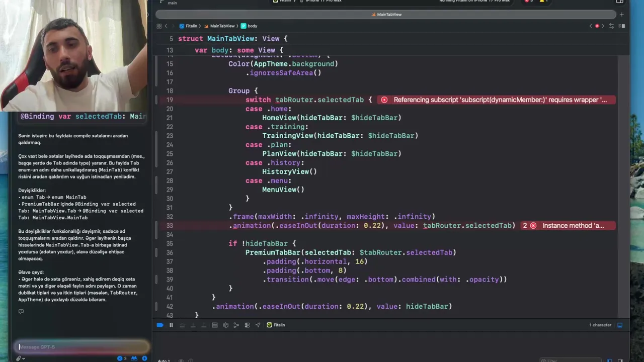Click the step out debug button
This screenshot has width=644, height=362.
203,325
